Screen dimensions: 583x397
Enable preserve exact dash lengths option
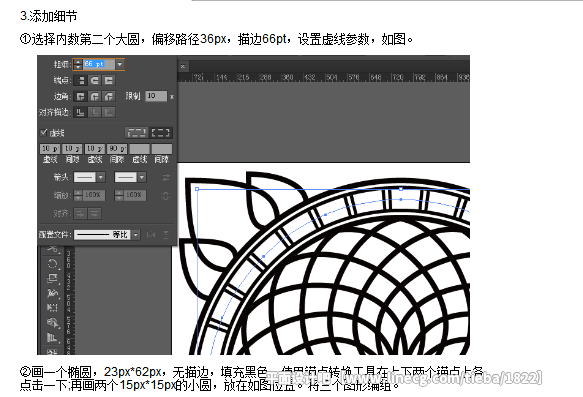click(136, 133)
